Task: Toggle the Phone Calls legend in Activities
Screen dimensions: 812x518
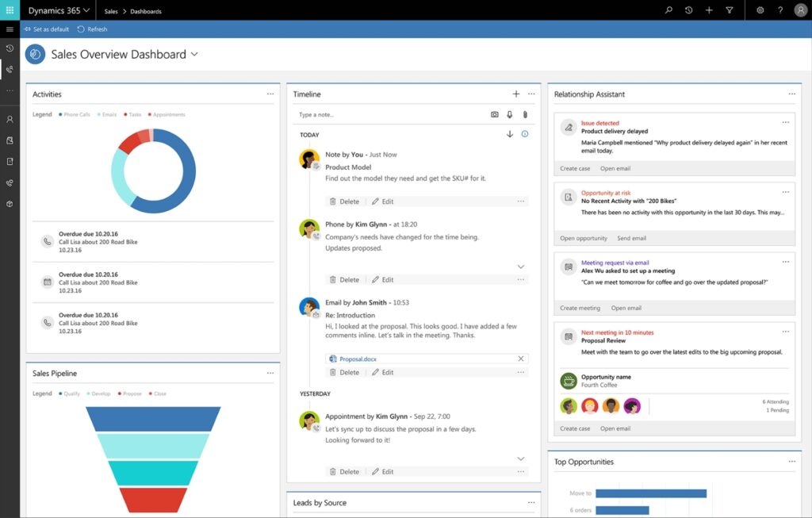Action: tap(74, 115)
